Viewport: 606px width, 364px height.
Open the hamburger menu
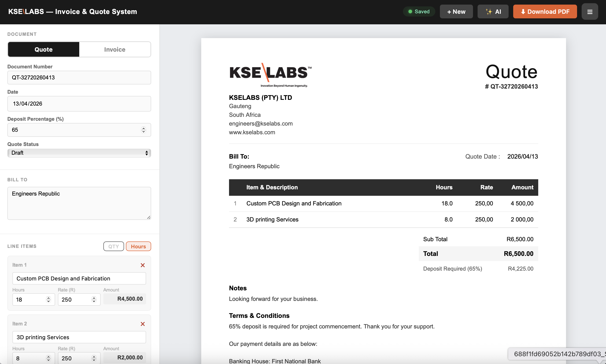point(590,11)
